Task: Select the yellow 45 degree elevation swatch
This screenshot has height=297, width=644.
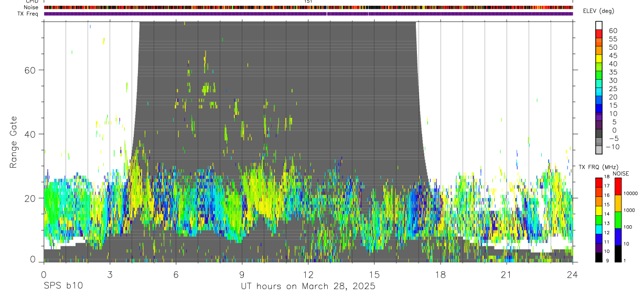Action: click(x=599, y=59)
